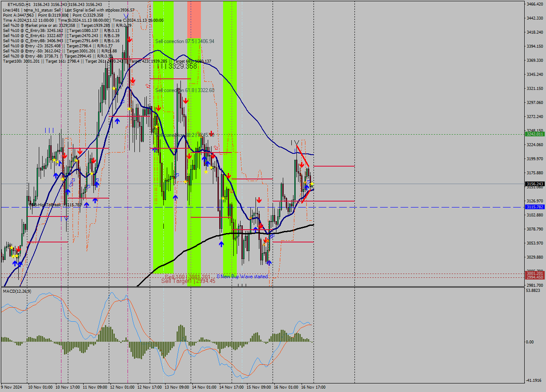The width and height of the screenshot is (546, 392).
Task: Click the 'Target100: 3001.201' targets line
Action: tap(107, 61)
